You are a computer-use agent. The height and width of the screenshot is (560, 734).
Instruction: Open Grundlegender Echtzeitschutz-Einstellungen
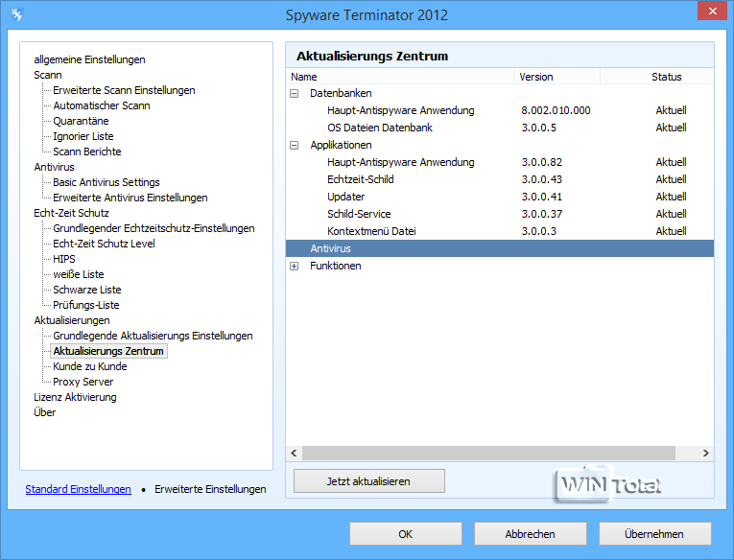(x=154, y=228)
